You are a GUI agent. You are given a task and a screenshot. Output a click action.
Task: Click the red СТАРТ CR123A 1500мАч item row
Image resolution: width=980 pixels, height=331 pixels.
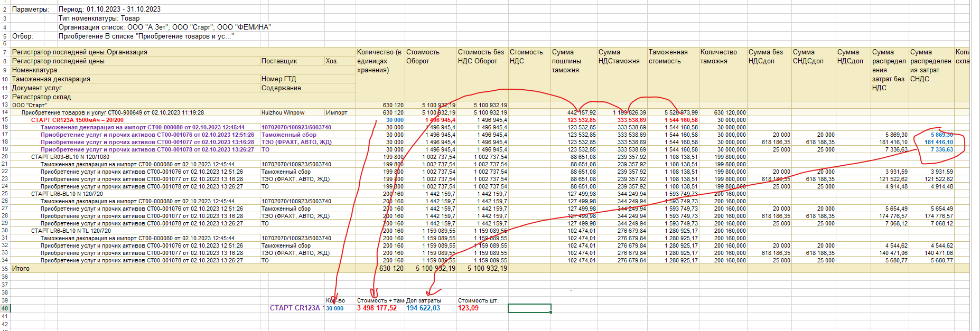[77, 120]
